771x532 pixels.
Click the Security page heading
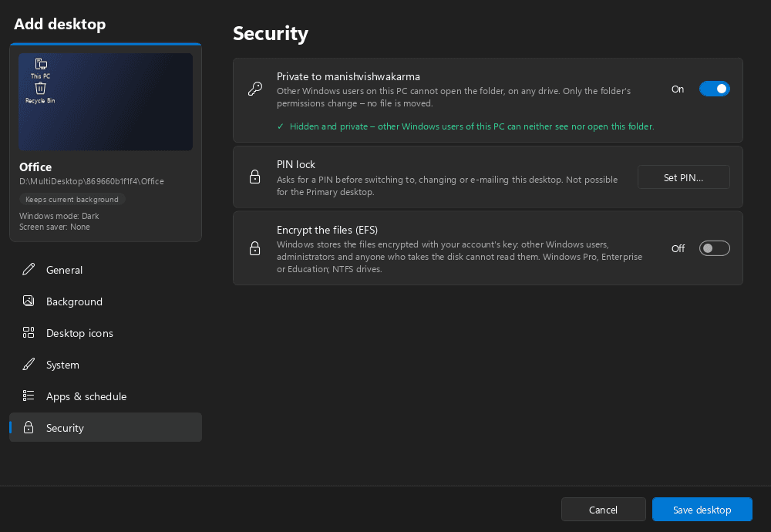271,33
